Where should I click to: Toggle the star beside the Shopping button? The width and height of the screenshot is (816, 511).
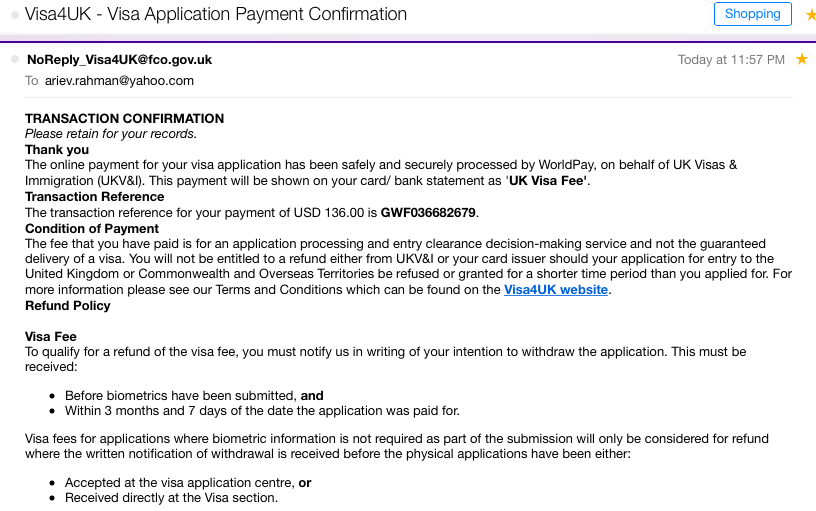pos(811,15)
